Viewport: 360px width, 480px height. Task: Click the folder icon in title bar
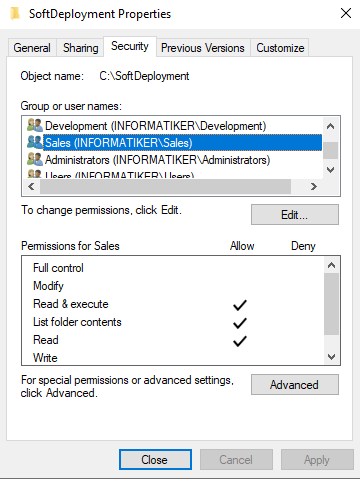[15, 14]
